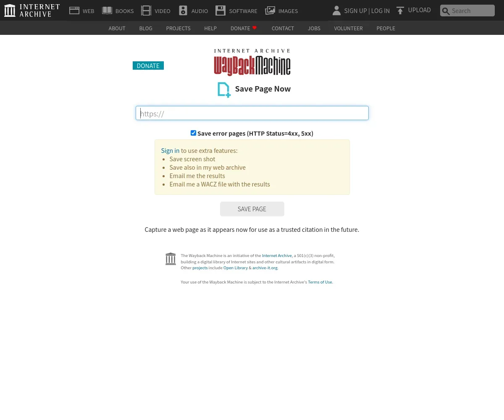Screen dimensions: 504x420
Task: Open the BLOG link
Action: pos(146,28)
